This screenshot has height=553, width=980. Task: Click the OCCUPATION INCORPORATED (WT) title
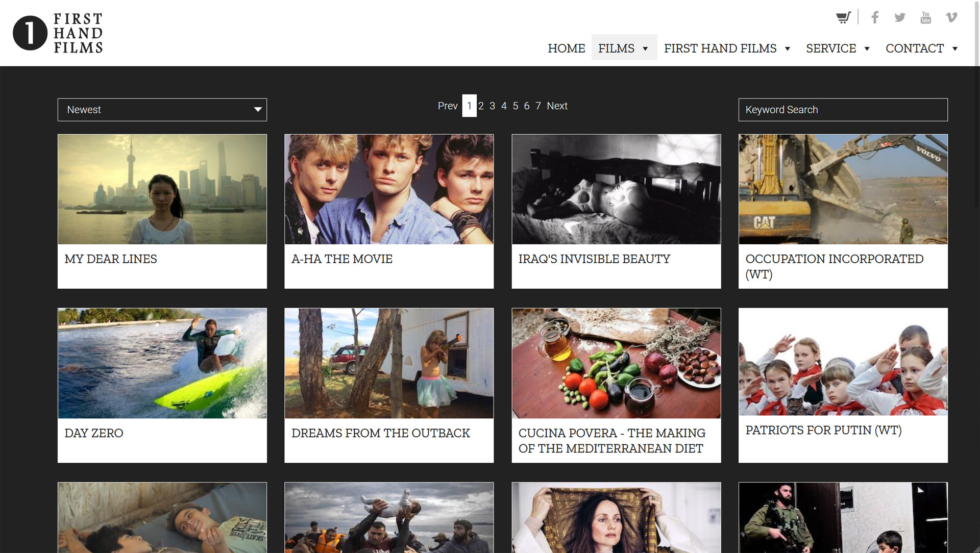835,267
